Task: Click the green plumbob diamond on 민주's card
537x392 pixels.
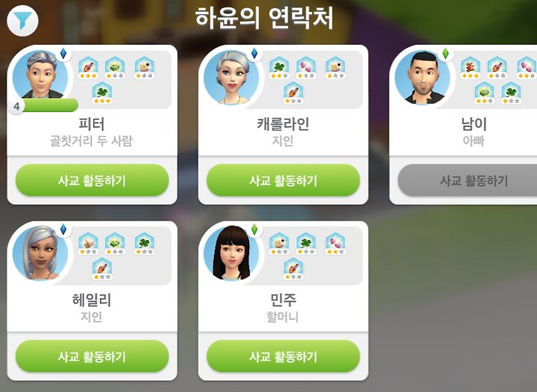Action: [x=254, y=230]
